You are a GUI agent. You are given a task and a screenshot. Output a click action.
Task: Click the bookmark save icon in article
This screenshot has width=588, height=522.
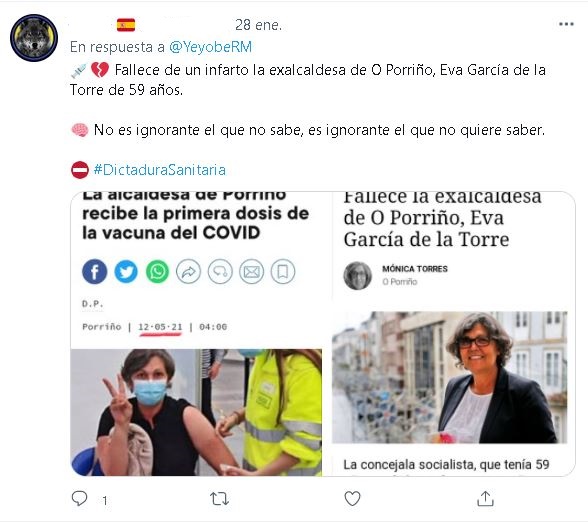click(283, 271)
